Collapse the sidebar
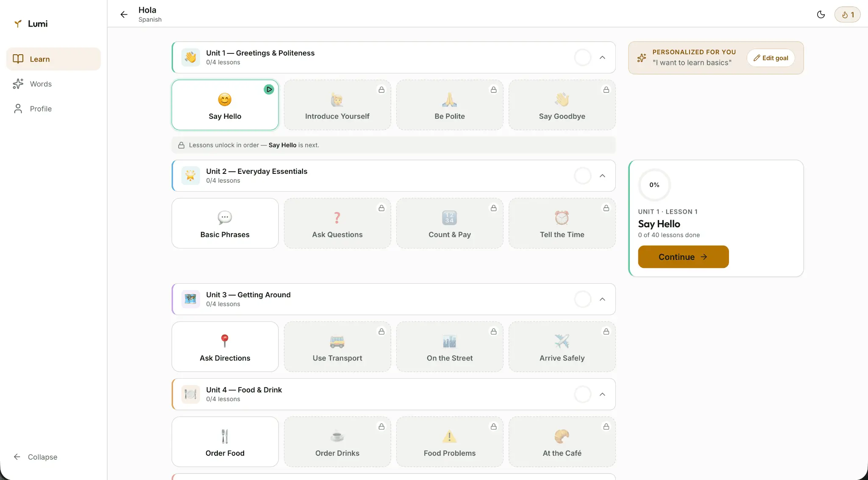 click(x=36, y=457)
